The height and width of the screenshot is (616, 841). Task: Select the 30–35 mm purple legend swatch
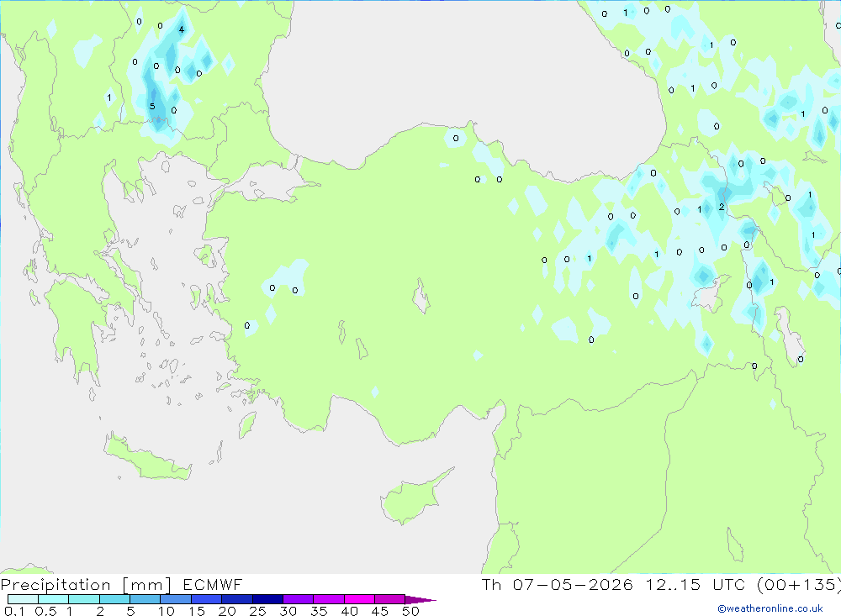298,599
